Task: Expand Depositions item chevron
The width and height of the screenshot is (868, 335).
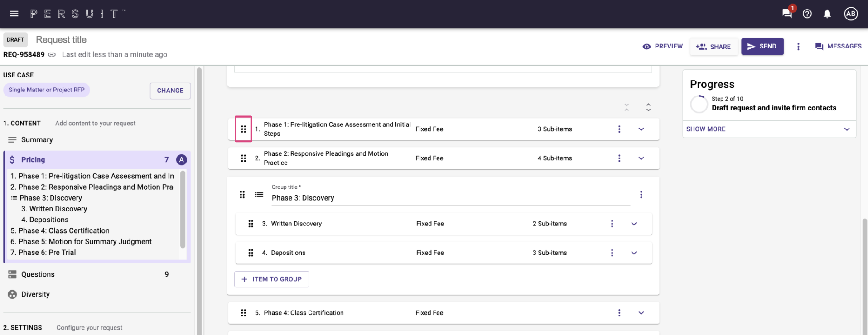Action: [634, 253]
